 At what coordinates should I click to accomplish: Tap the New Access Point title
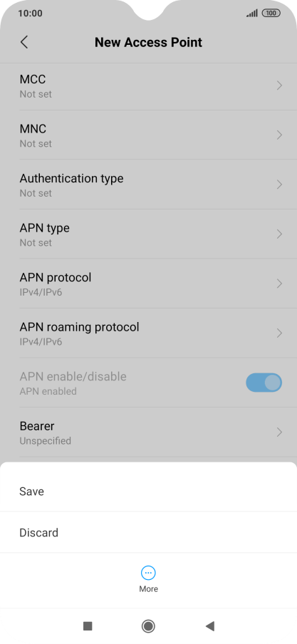click(148, 42)
